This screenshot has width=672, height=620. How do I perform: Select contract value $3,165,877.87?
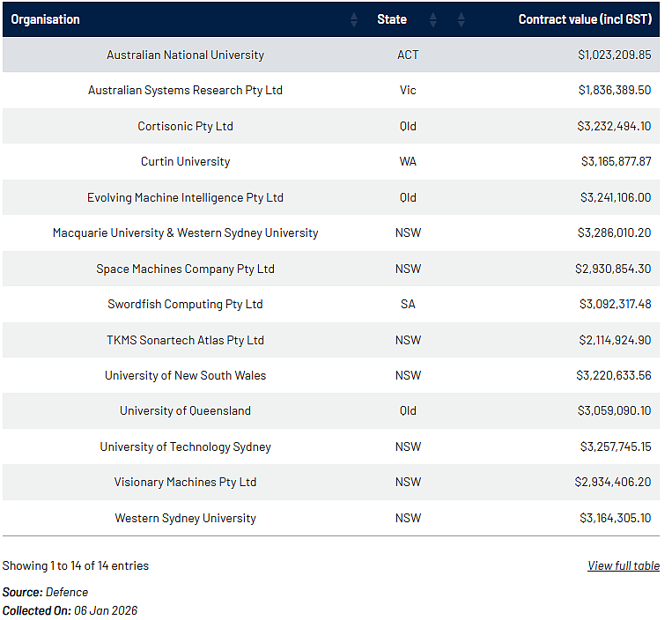[x=616, y=161]
